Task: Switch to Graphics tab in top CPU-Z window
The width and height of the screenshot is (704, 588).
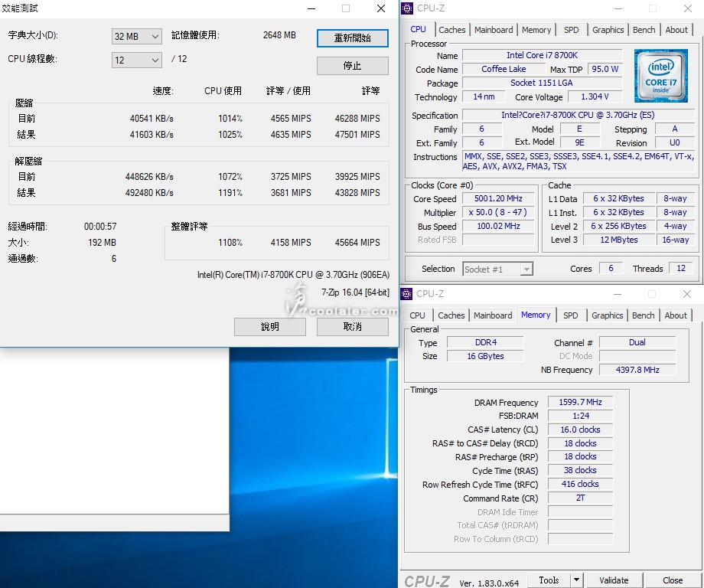Action: point(608,30)
